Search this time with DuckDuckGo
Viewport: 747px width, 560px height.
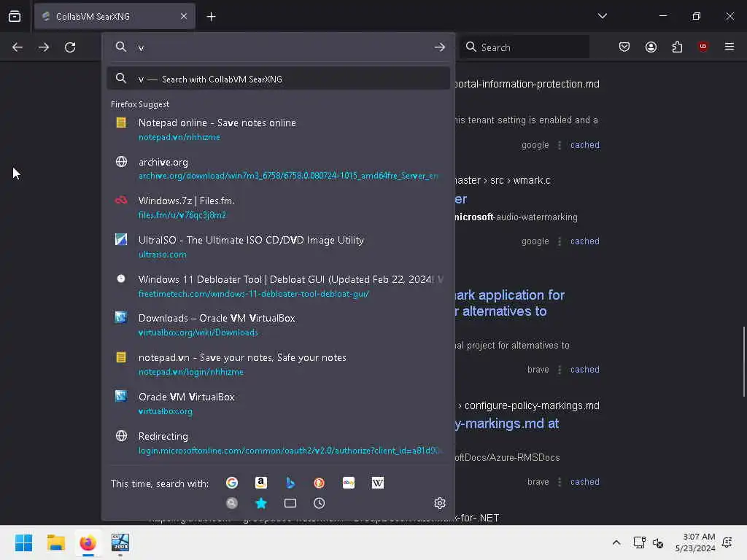(320, 483)
